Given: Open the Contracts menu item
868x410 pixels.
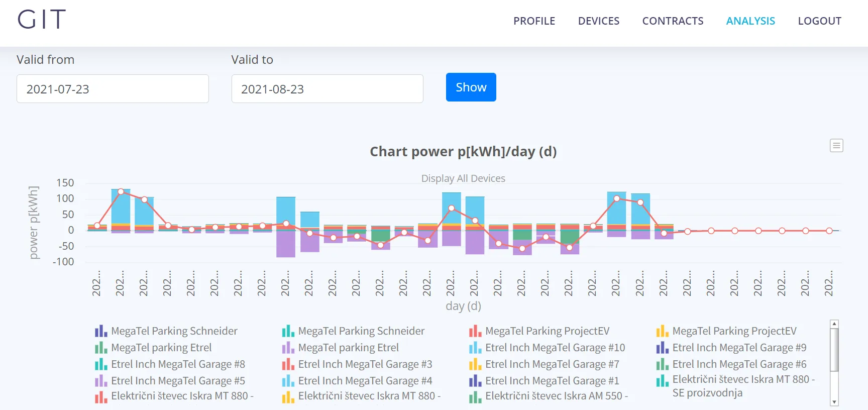Looking at the screenshot, I should pos(673,21).
